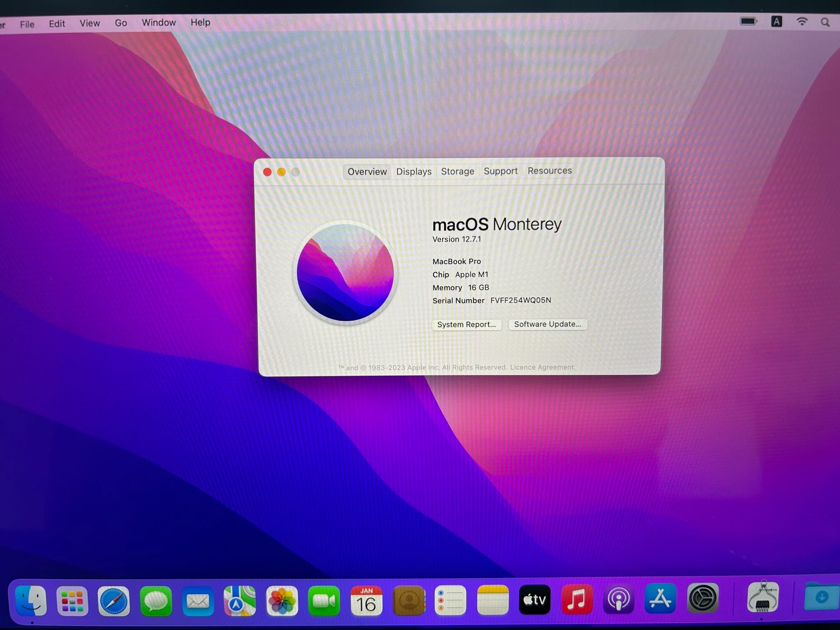Screen dimensions: 840x630
Task: Switch to the Storage tab
Action: (457, 171)
